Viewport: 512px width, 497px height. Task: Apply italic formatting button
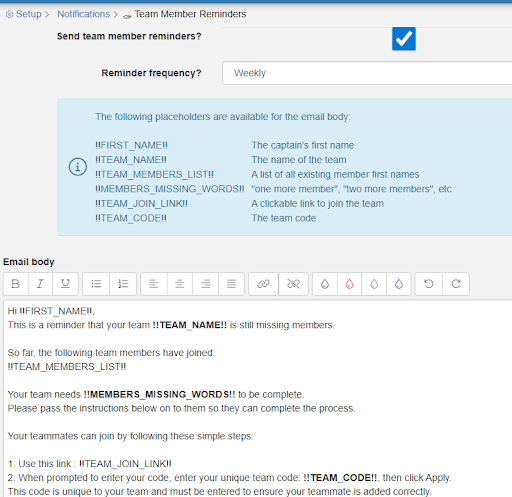tap(40, 284)
